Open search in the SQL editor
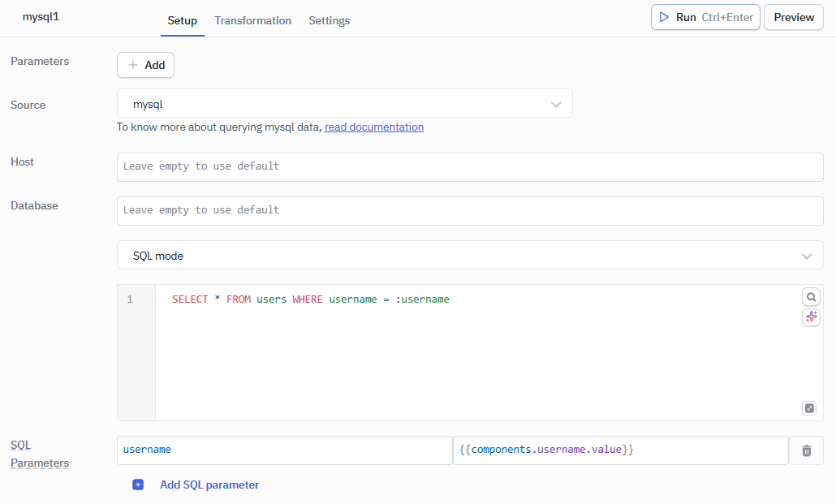 (811, 296)
